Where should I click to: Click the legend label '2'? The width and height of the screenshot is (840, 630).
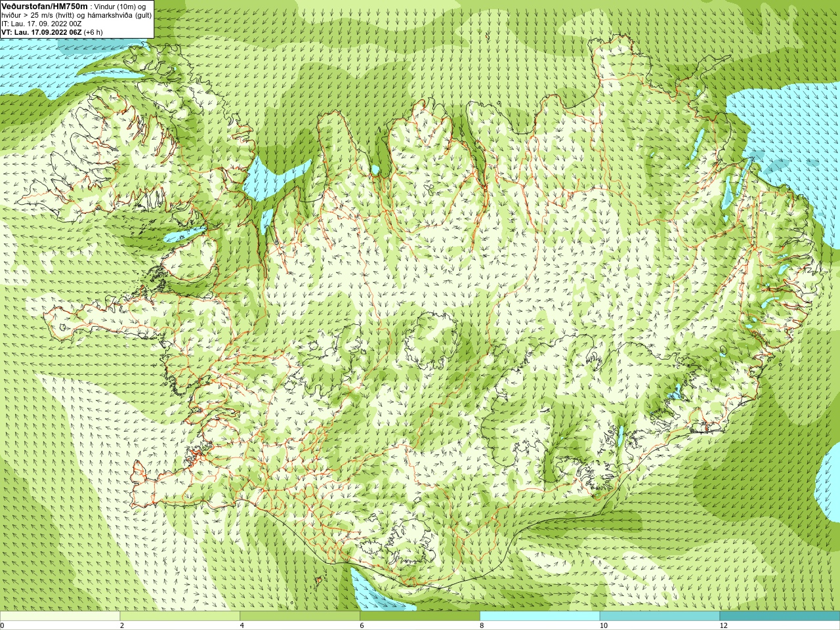122,625
